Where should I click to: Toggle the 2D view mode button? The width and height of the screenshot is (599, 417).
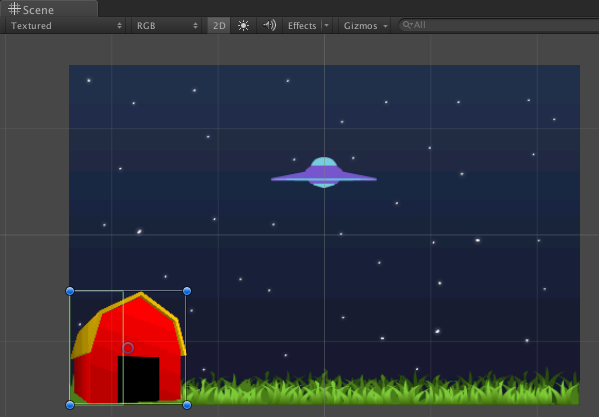pyautogui.click(x=219, y=26)
